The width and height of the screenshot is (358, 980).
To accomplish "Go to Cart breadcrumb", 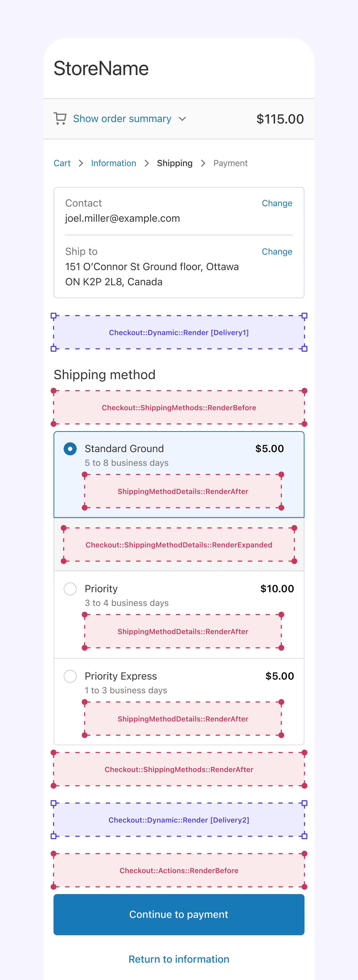I will click(62, 163).
